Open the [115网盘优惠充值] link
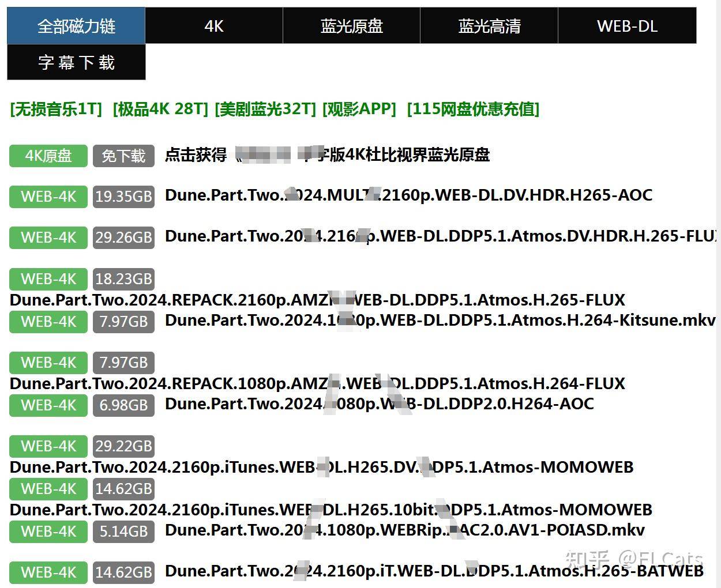This screenshot has height=588, width=721. click(473, 109)
